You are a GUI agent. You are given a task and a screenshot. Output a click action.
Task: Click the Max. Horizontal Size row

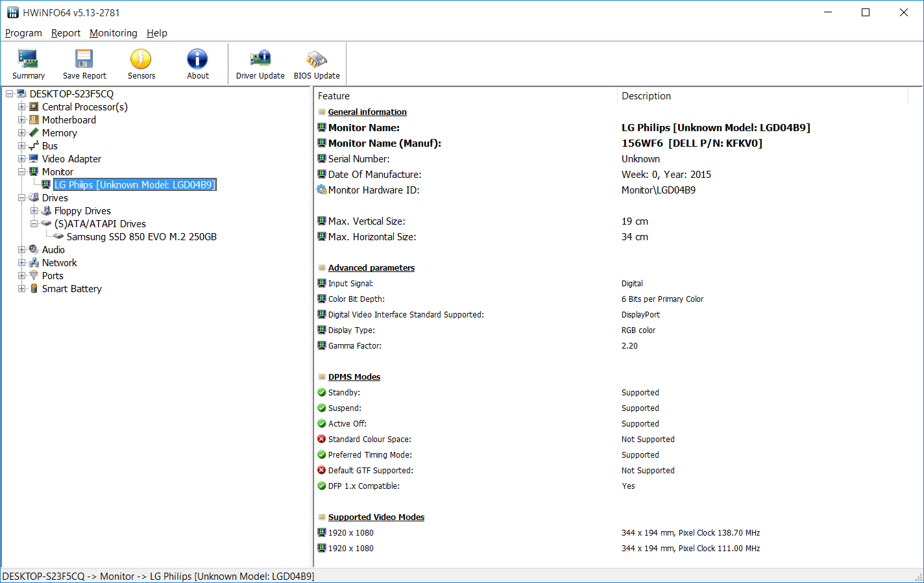tap(618, 236)
